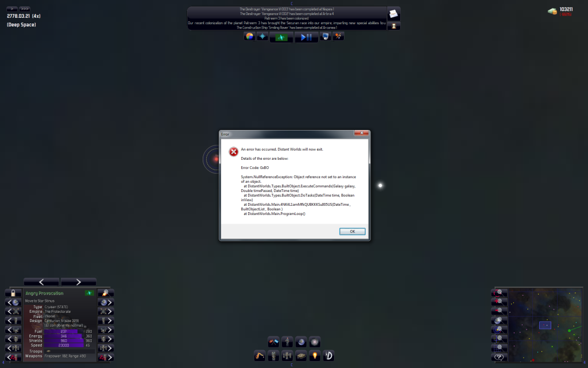Cycle to the previous space station
The image size is (588, 368).
click(13, 311)
